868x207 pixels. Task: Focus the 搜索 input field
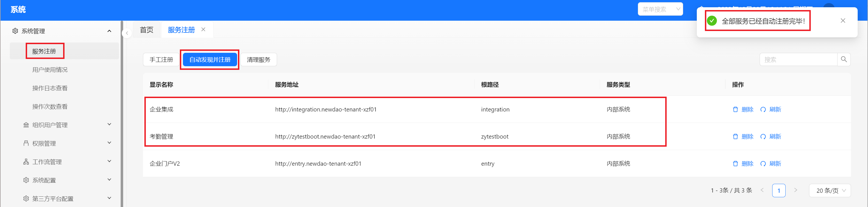point(798,59)
